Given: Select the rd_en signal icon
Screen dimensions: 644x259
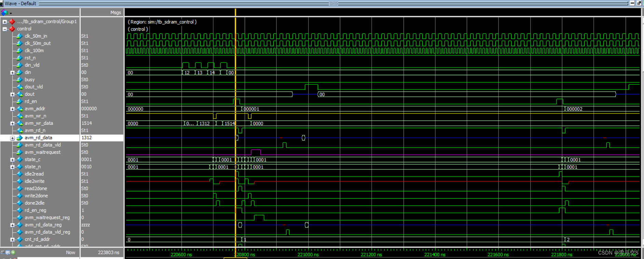Looking at the screenshot, I should (19, 101).
